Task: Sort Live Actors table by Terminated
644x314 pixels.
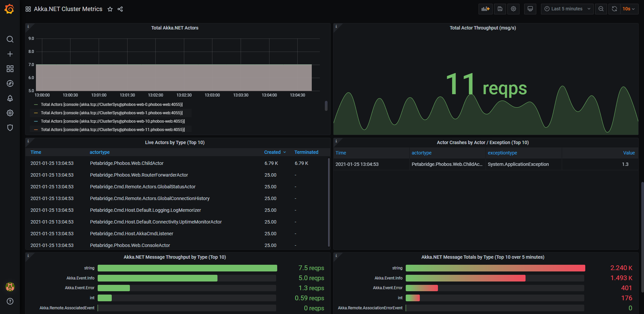Action: click(306, 152)
